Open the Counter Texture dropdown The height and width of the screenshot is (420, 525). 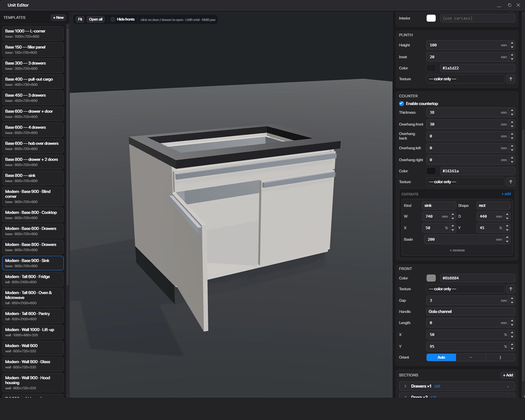pyautogui.click(x=465, y=182)
